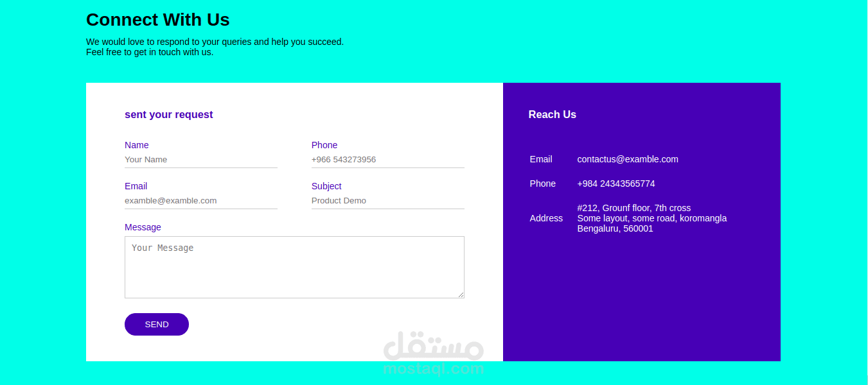Select phone number +984 24343565774

click(x=616, y=184)
